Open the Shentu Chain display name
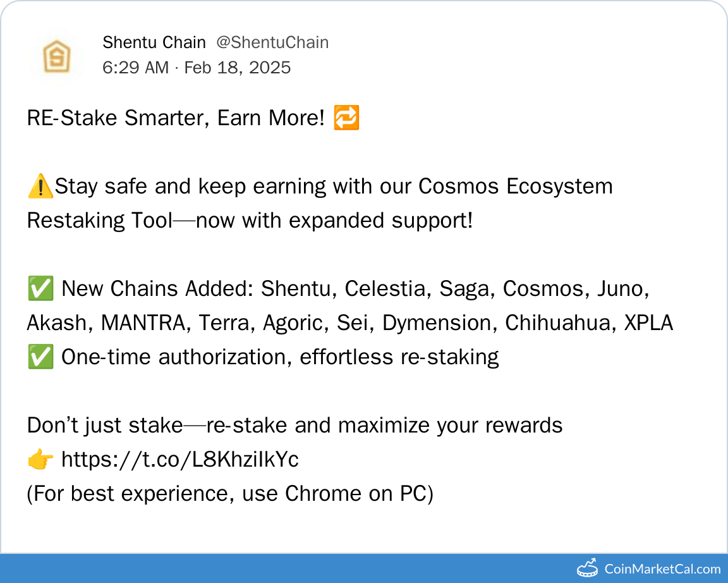 tap(154, 43)
